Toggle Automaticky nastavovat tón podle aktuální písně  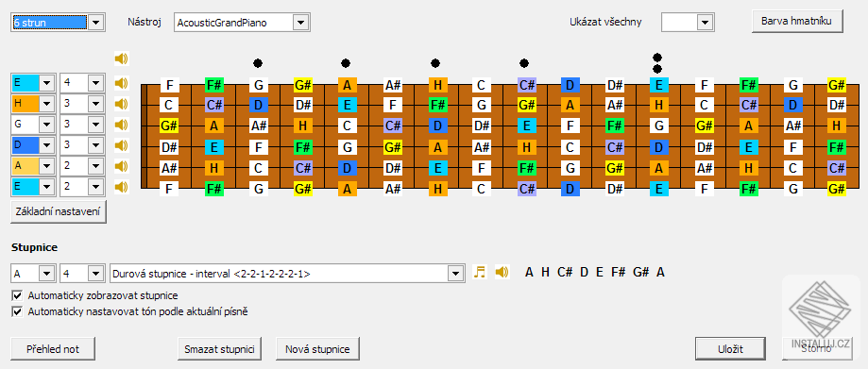coord(17,312)
